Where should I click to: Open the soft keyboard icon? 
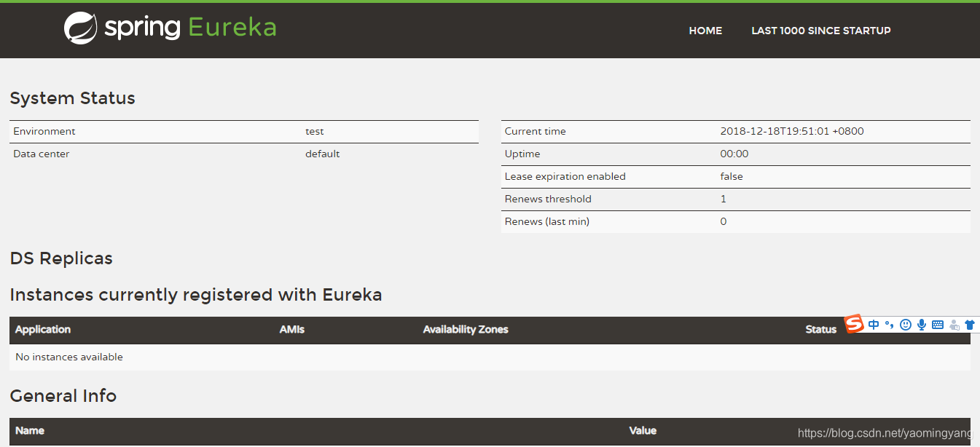pyautogui.click(x=938, y=325)
